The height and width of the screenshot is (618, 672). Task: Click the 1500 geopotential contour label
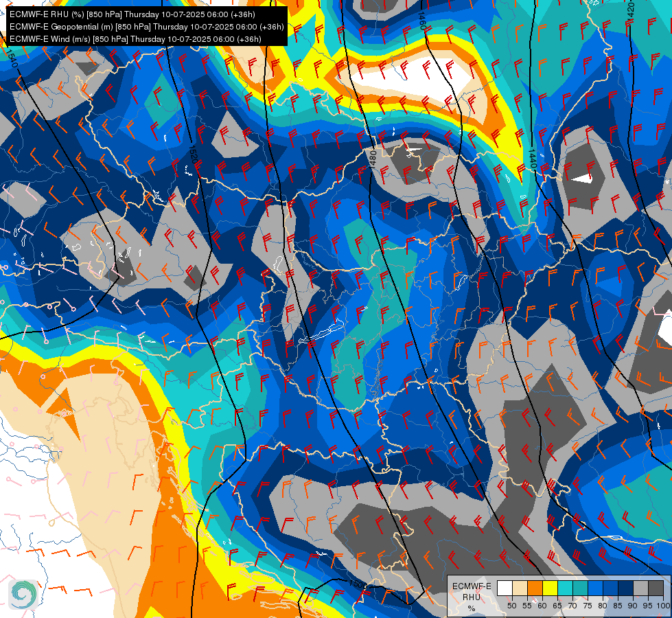358,584
